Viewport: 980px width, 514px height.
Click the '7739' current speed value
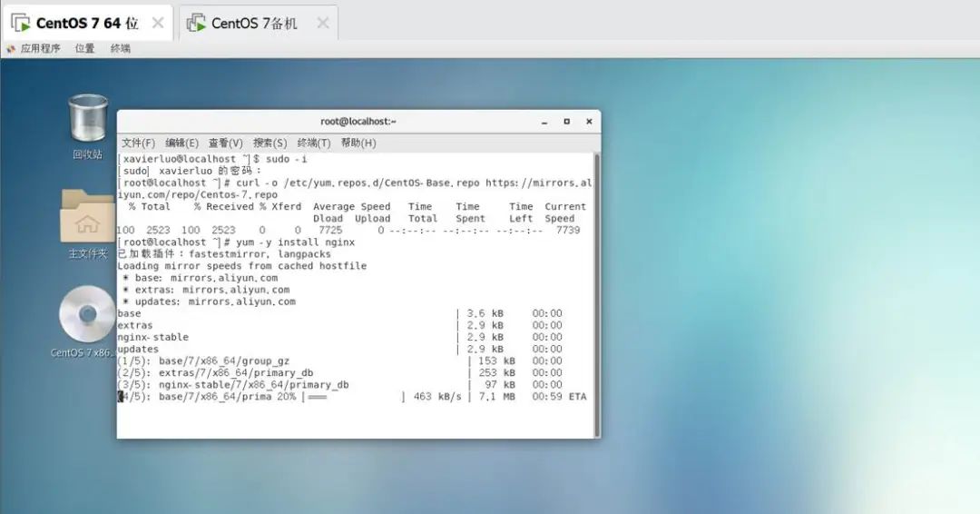point(568,230)
